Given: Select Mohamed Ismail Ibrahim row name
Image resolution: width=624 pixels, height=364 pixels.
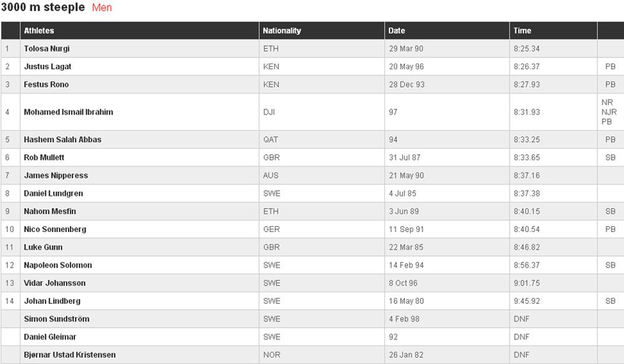Looking at the screenshot, I should [69, 112].
